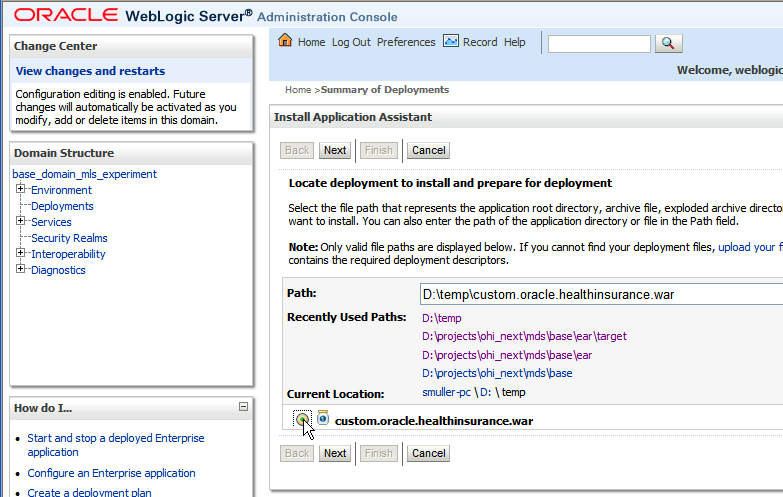783x497 pixels.
Task: Open Help from the toolbar
Action: (x=514, y=42)
